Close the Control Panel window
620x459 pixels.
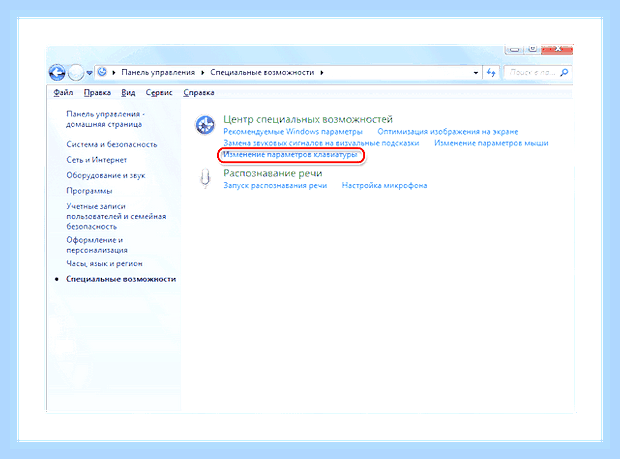pyautogui.click(x=558, y=49)
